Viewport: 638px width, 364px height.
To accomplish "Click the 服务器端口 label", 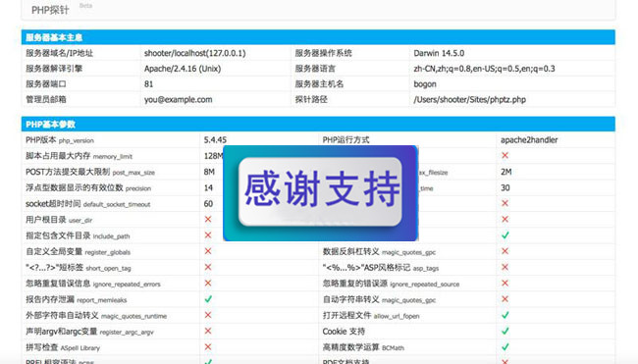I will [45, 84].
